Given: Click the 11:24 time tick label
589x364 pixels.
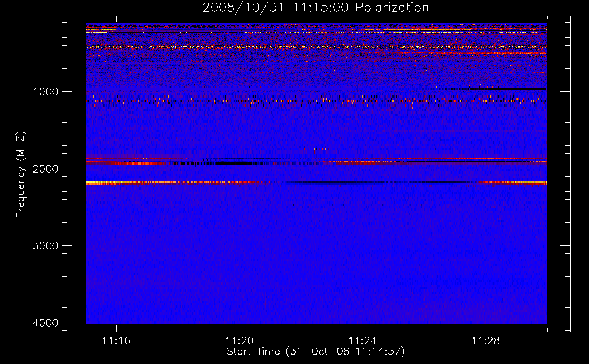Looking at the screenshot, I should tap(363, 341).
